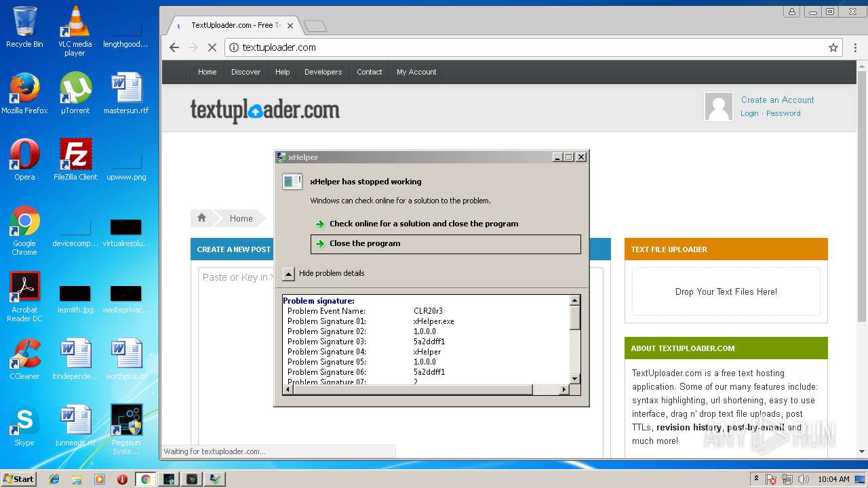Open the µTorrent desktop shortcut
This screenshot has height=488, width=868.
[75, 94]
